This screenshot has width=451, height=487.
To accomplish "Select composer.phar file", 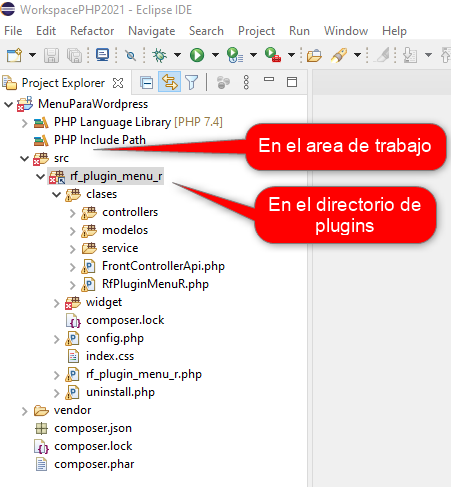I will click(94, 464).
